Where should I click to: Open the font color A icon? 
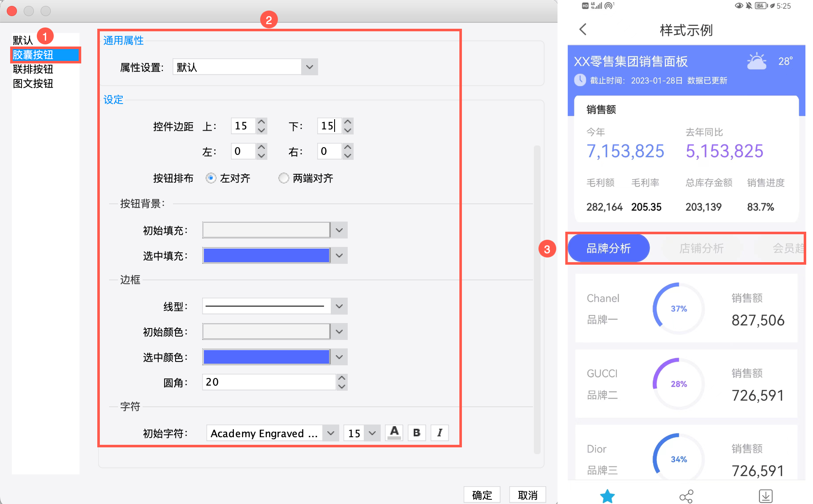pyautogui.click(x=394, y=433)
